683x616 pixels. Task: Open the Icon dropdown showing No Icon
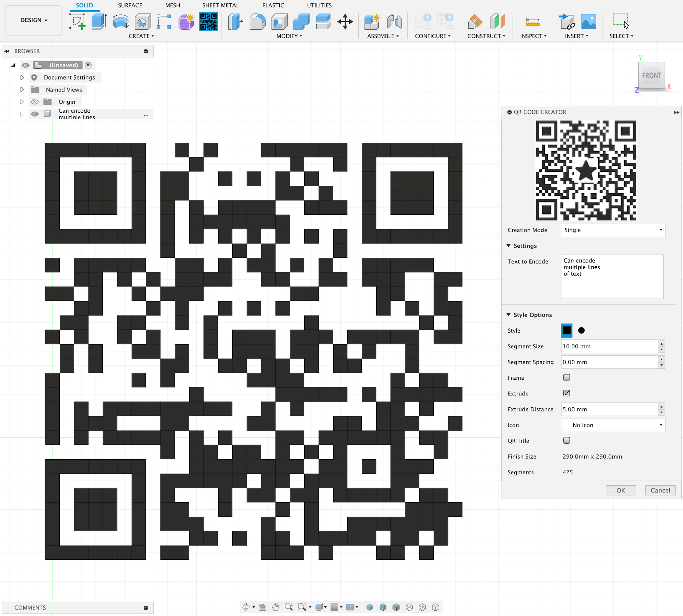[613, 425]
